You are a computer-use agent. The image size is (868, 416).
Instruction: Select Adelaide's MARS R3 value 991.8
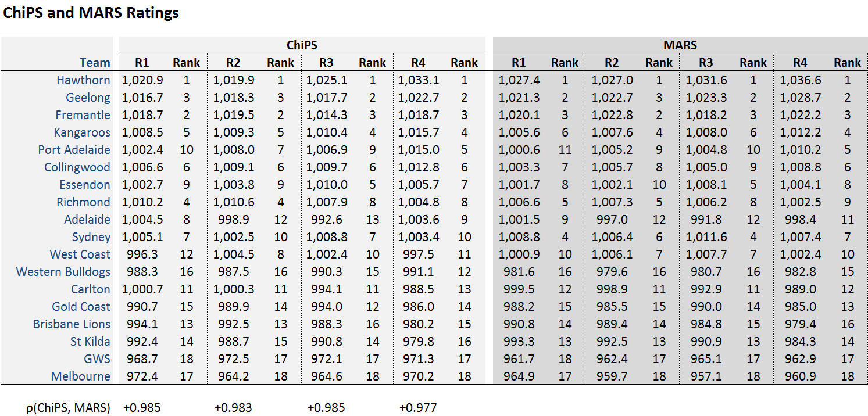[x=706, y=220]
